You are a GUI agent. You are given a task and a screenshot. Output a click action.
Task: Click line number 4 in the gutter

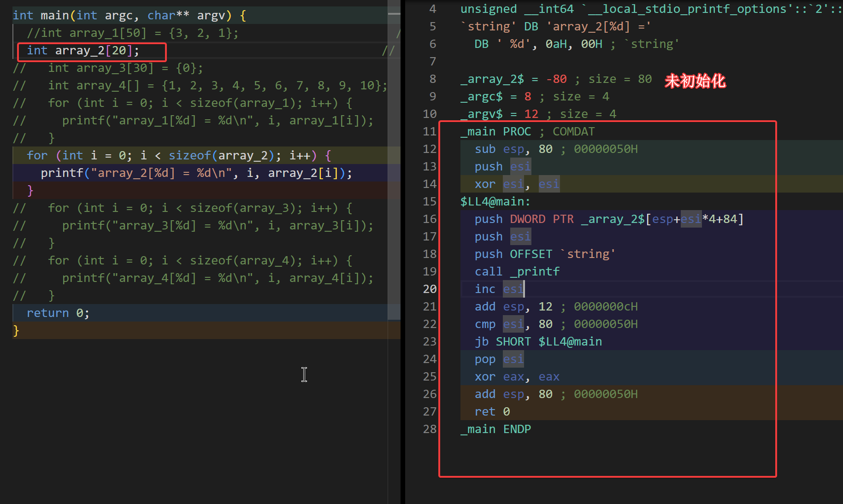tap(432, 9)
